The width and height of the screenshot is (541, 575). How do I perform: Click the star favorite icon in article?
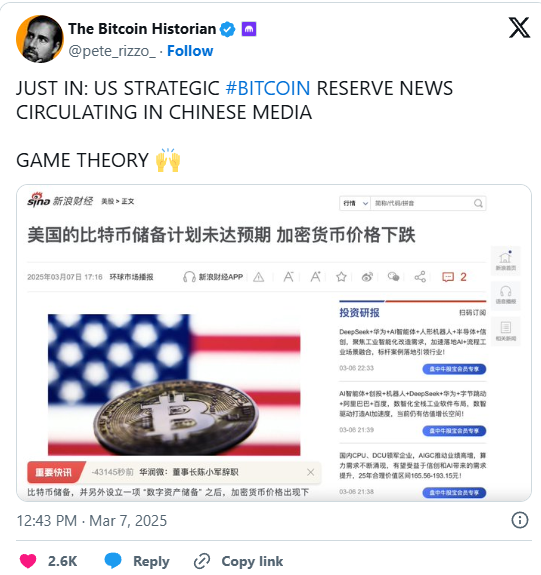tap(341, 277)
